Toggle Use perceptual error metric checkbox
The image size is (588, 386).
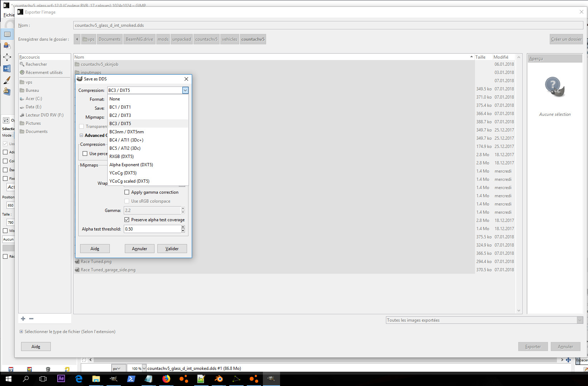pos(85,154)
